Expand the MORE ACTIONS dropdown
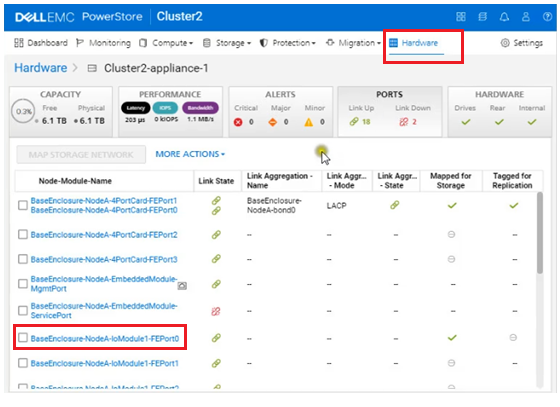 (190, 154)
